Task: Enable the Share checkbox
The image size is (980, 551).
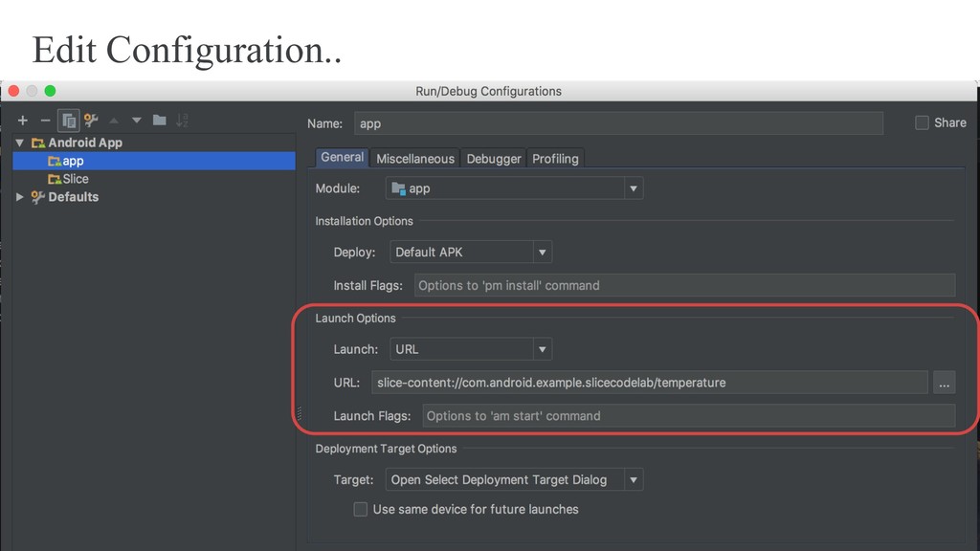Action: (922, 123)
